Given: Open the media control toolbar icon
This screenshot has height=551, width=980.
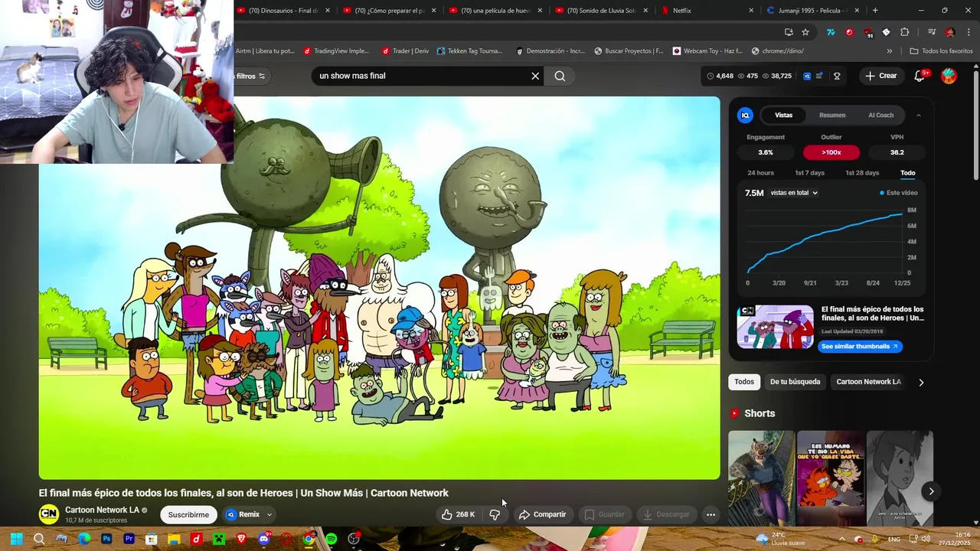Looking at the screenshot, I should point(932,32).
